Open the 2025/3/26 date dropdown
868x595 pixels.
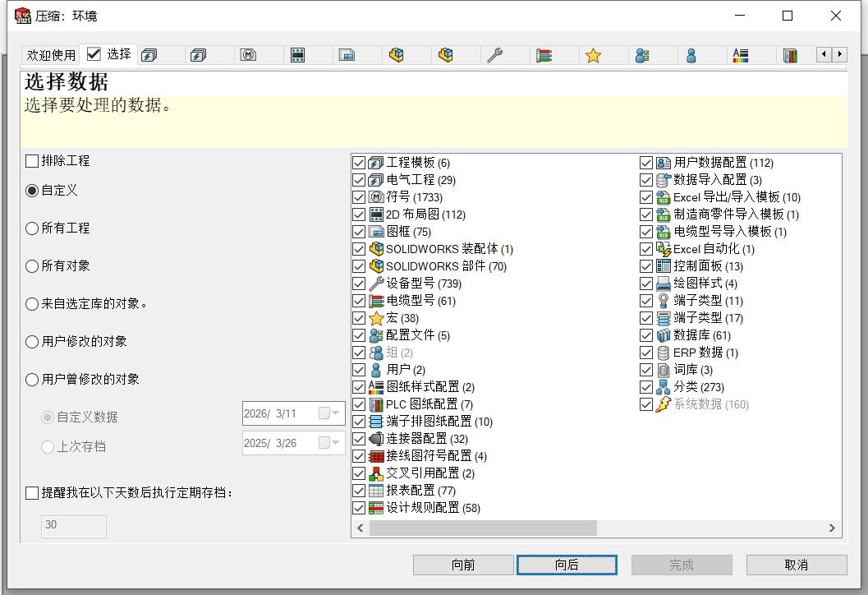click(335, 444)
